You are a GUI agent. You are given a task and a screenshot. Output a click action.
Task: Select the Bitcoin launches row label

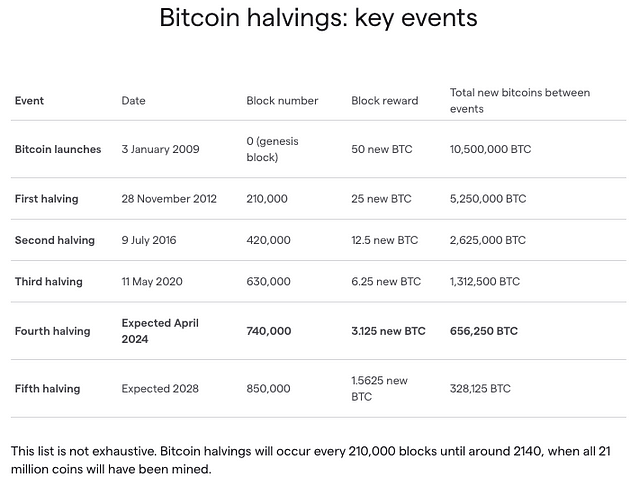[57, 149]
